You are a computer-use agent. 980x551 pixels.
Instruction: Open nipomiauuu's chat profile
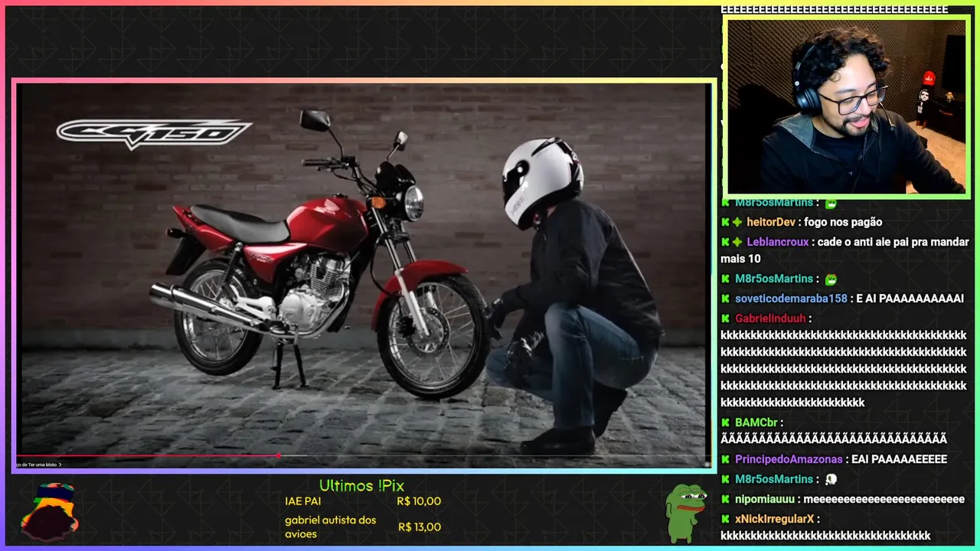tap(766, 499)
